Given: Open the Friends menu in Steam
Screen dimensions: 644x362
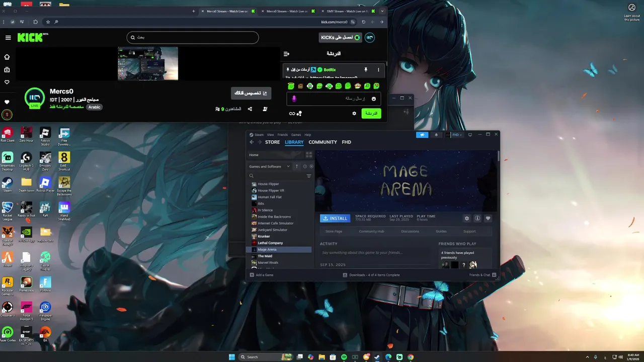Looking at the screenshot, I should [283, 135].
